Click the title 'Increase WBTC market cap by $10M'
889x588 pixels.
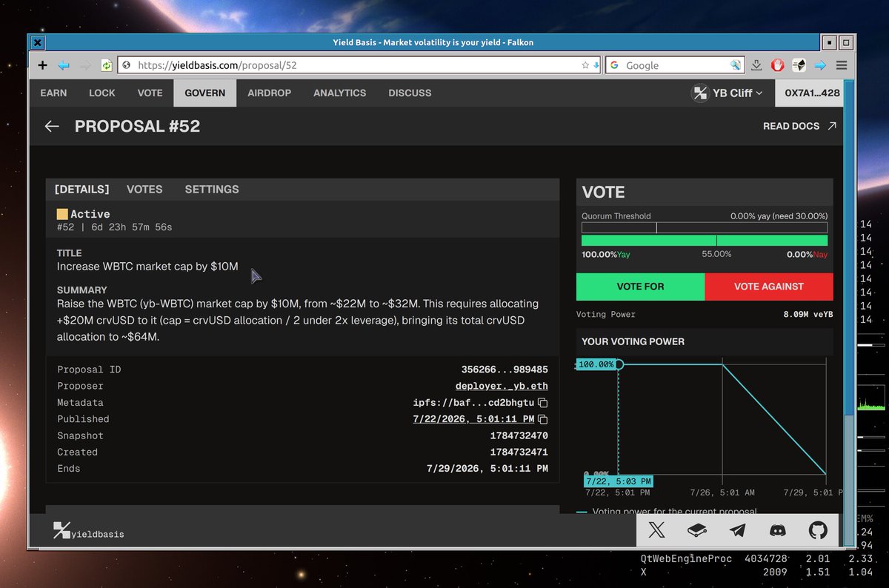147,266
